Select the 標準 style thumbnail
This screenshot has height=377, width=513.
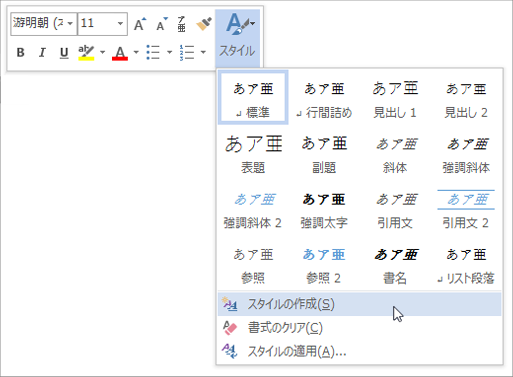pyautogui.click(x=253, y=98)
